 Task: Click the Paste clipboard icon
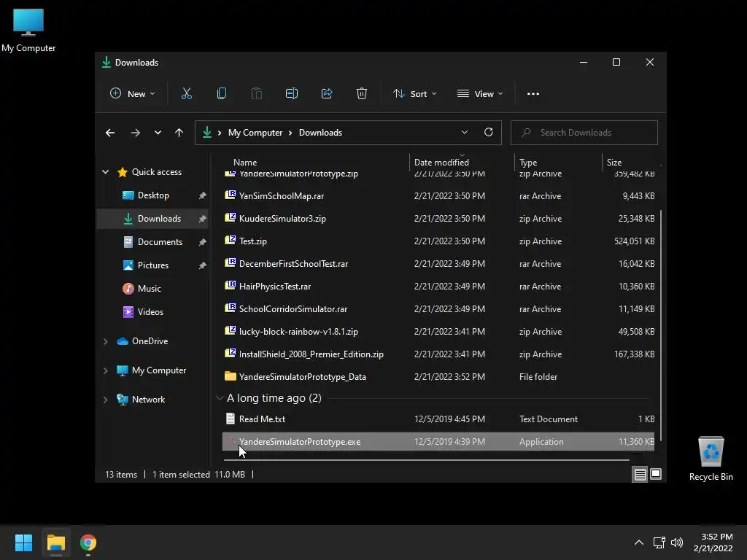coord(256,94)
